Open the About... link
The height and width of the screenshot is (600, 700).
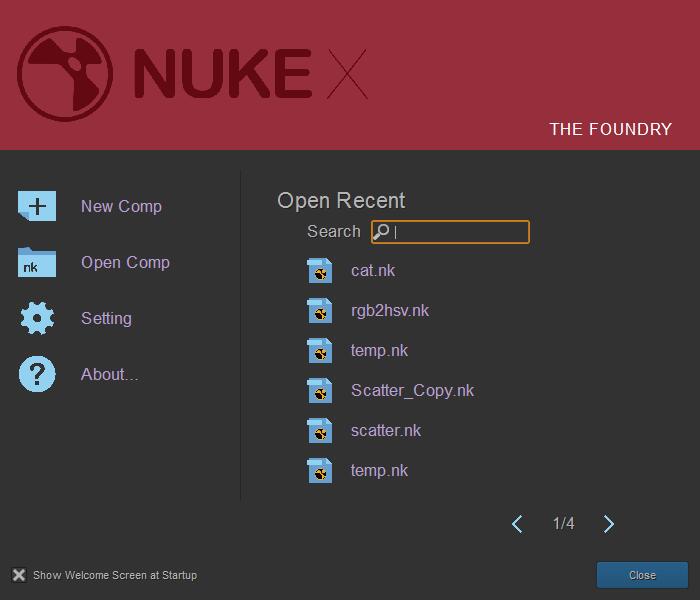click(109, 374)
